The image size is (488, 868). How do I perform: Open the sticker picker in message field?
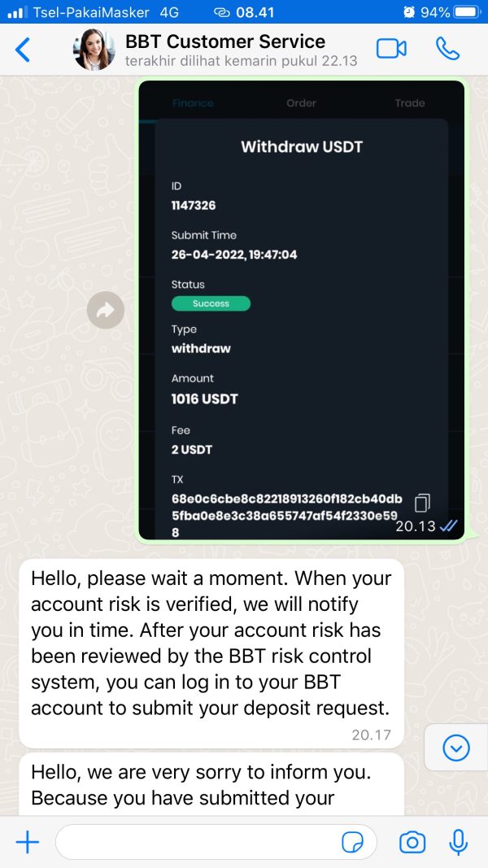352,843
